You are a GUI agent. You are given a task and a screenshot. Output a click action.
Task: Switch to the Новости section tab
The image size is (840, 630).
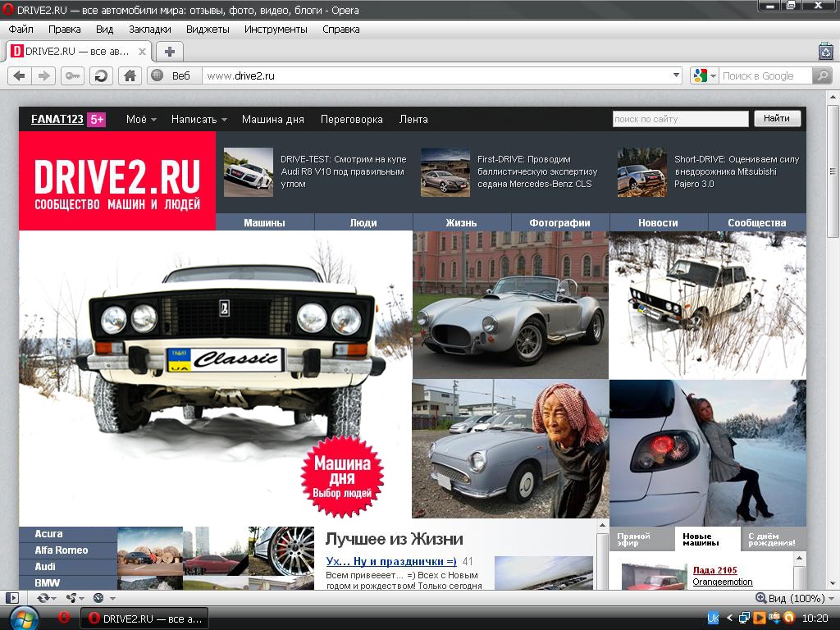tap(658, 222)
